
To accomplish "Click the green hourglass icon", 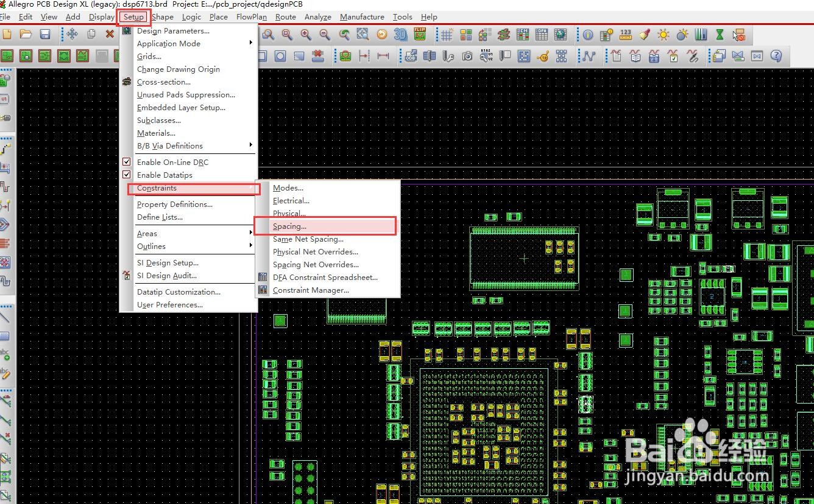I will [x=720, y=35].
